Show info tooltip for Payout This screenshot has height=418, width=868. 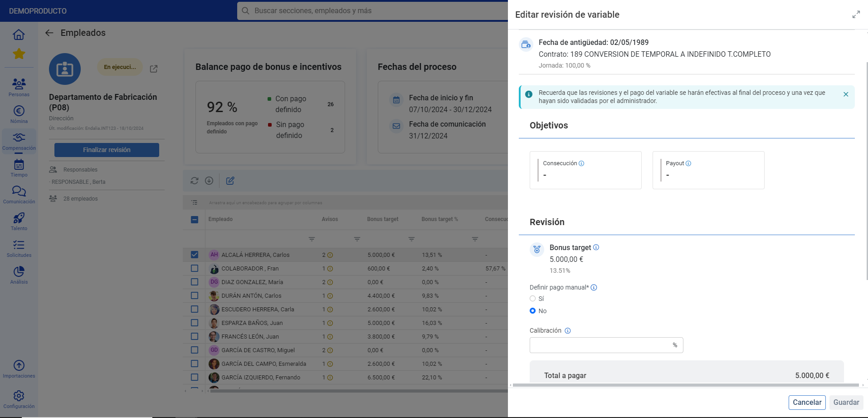click(688, 163)
